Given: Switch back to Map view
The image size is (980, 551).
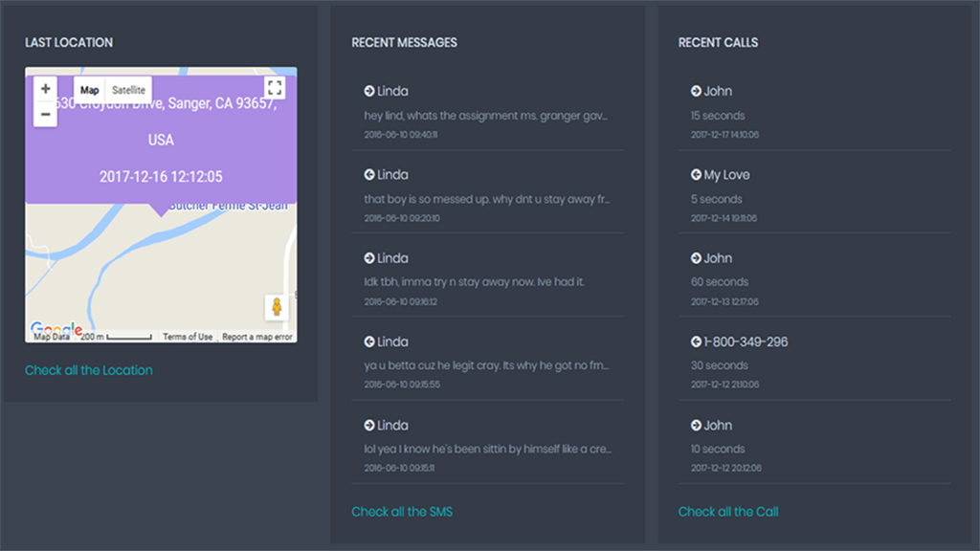Looking at the screenshot, I should pos(89,89).
